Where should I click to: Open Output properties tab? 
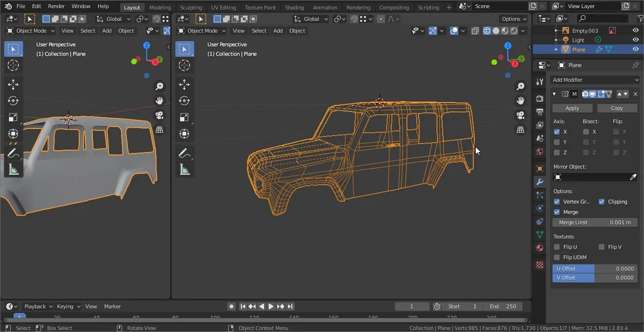pos(539,111)
